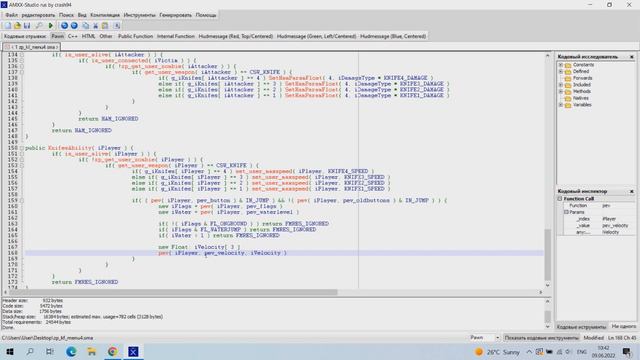
Task: Expand the Included tree node
Action: point(561,85)
